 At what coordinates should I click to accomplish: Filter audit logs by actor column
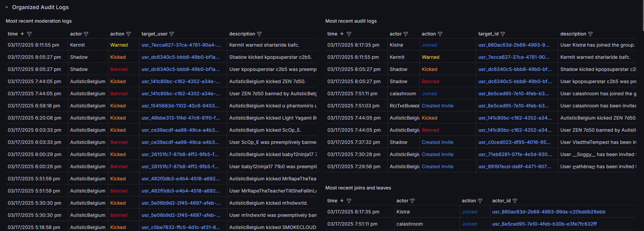tap(406, 34)
